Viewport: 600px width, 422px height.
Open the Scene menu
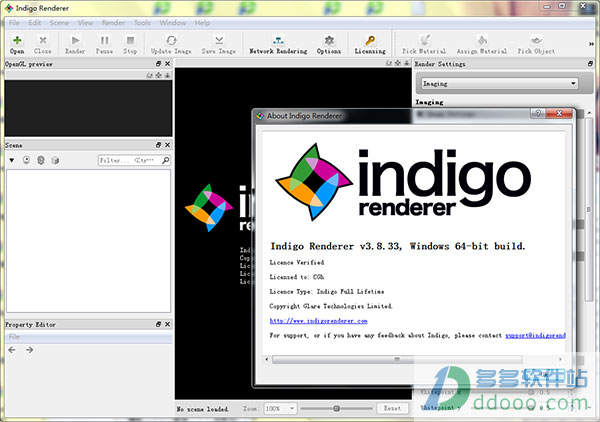coord(59,23)
